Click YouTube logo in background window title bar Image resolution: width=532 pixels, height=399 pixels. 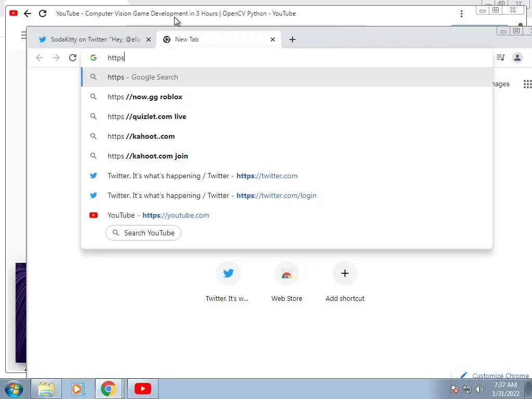tap(14, 13)
